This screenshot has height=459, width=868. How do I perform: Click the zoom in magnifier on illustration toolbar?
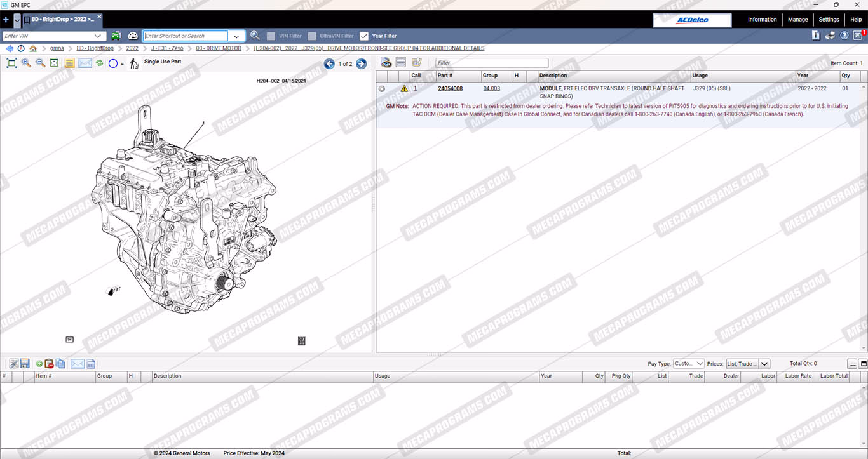pos(26,63)
